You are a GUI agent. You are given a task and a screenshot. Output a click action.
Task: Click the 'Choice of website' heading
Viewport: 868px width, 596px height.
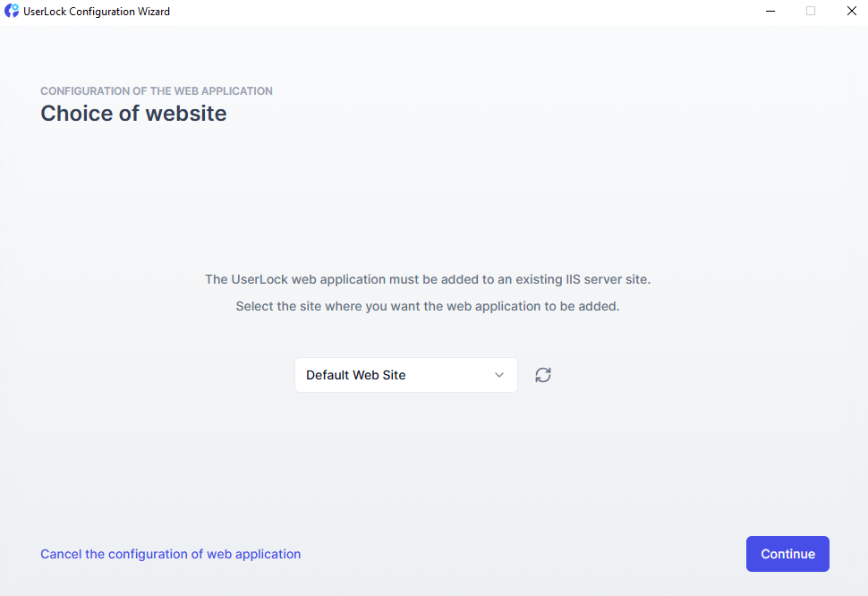[x=133, y=114]
